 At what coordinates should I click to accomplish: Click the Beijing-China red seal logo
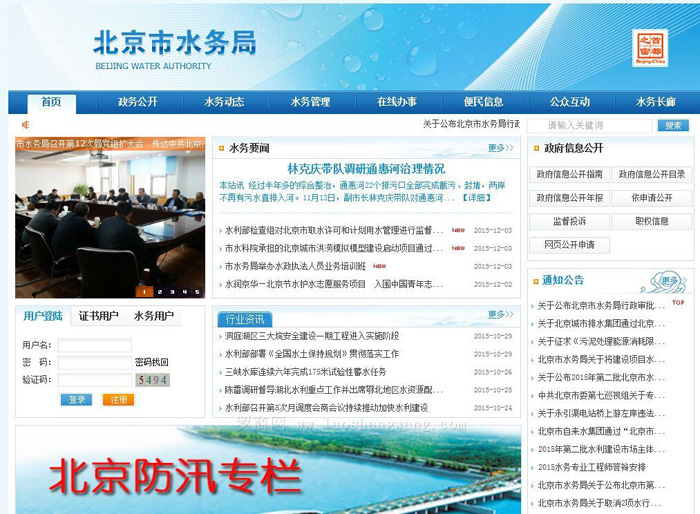point(650,48)
